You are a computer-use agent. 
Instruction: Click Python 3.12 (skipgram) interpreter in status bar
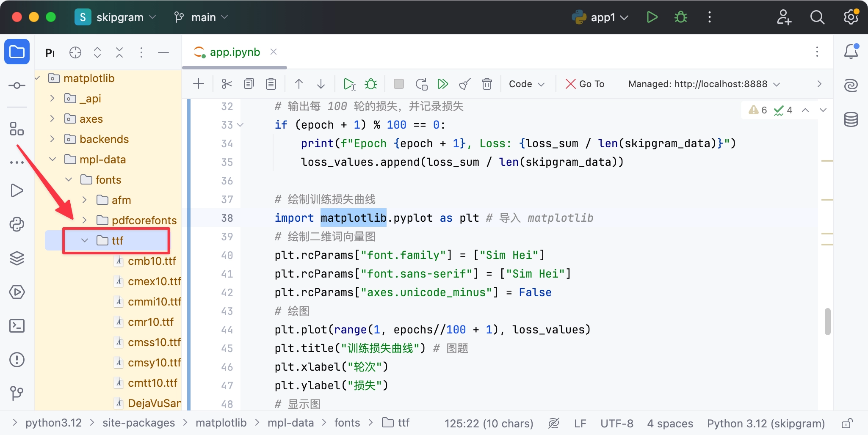(x=766, y=423)
